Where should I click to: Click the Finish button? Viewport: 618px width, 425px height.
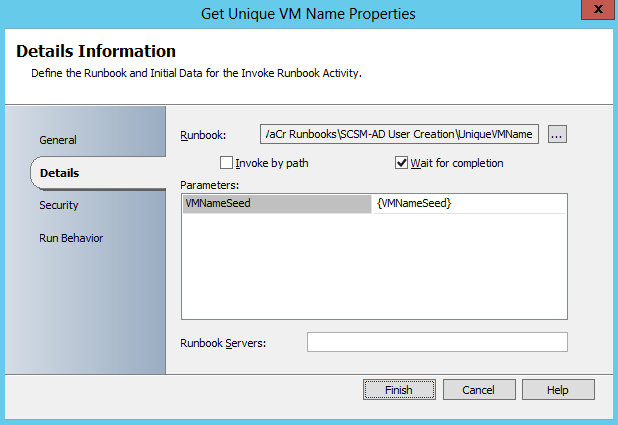pyautogui.click(x=399, y=390)
